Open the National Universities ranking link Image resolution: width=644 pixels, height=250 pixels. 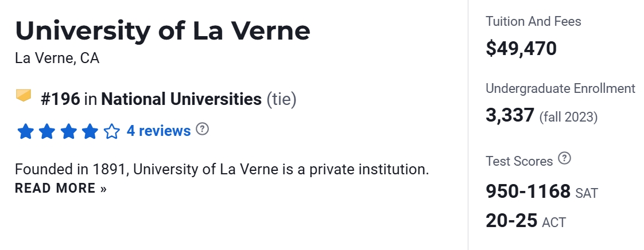pos(181,99)
